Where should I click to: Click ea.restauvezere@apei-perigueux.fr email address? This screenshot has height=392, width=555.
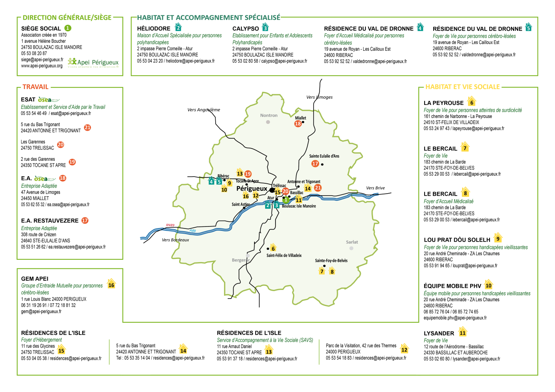click(77, 247)
